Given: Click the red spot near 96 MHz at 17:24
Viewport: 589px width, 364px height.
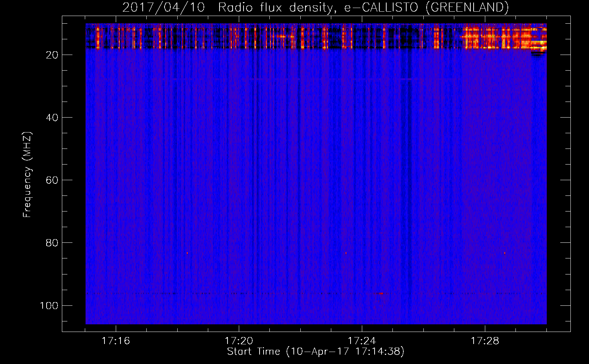Looking at the screenshot, I should click(x=381, y=293).
